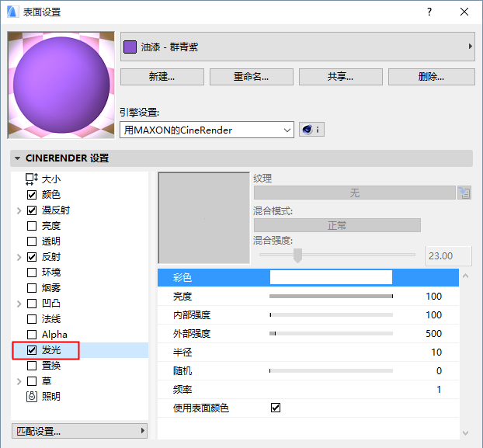Viewport: 483px width, 448px height.
Task: Click the 23.00 blend strength field
Action: pos(449,255)
